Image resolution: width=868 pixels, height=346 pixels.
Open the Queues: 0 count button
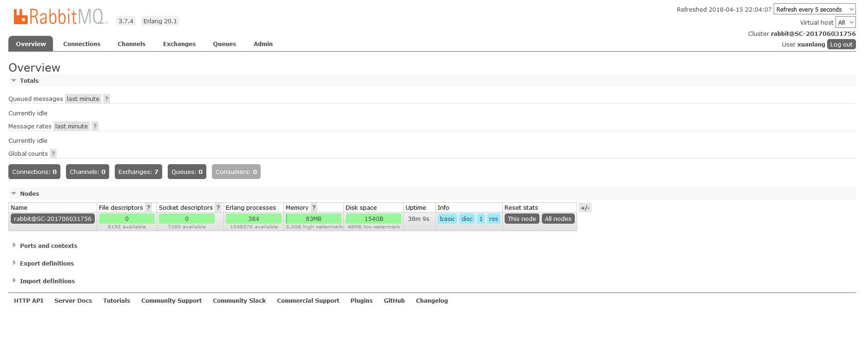187,172
